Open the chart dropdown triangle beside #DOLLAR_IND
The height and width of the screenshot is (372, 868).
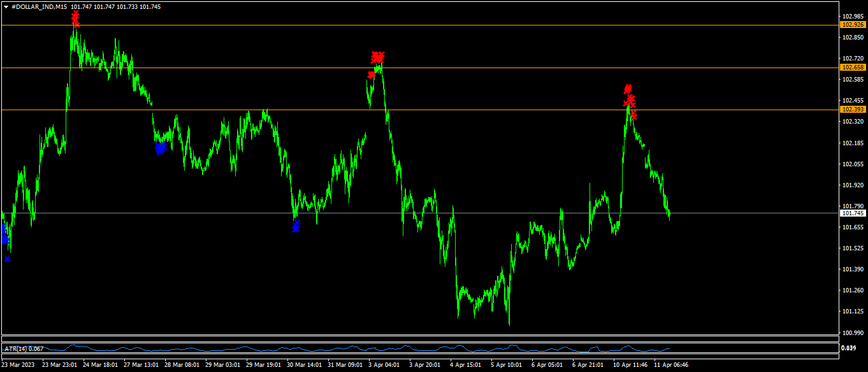[x=6, y=6]
